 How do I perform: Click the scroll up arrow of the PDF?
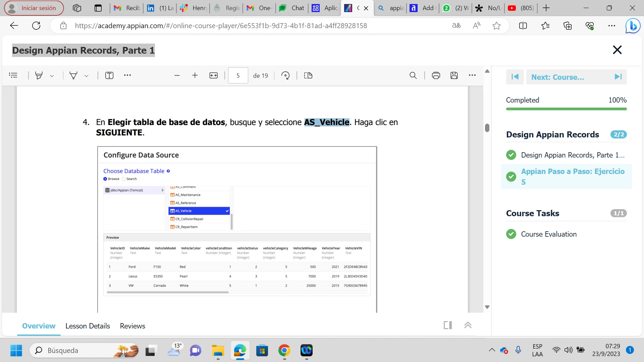487,71
